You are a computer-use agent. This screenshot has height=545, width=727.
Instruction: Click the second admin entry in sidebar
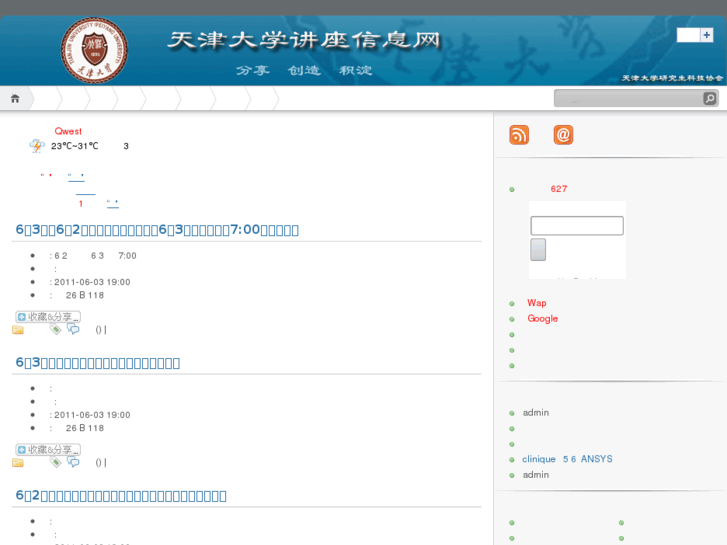pos(536,474)
